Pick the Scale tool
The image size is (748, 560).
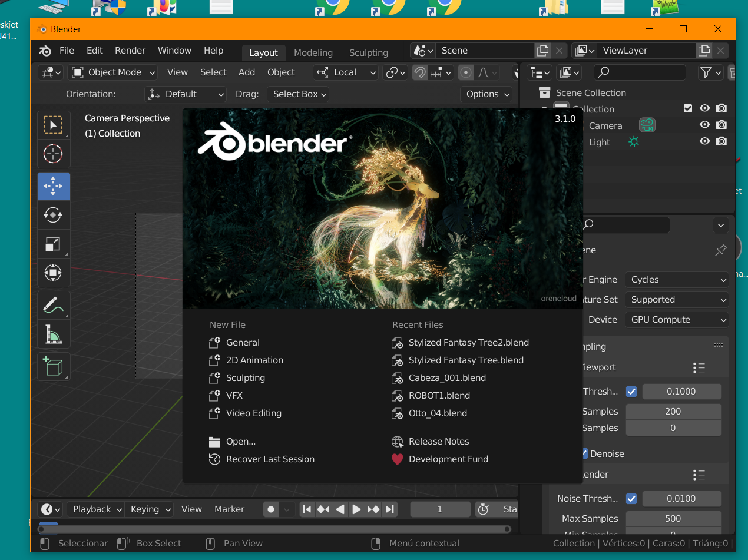pos(54,244)
